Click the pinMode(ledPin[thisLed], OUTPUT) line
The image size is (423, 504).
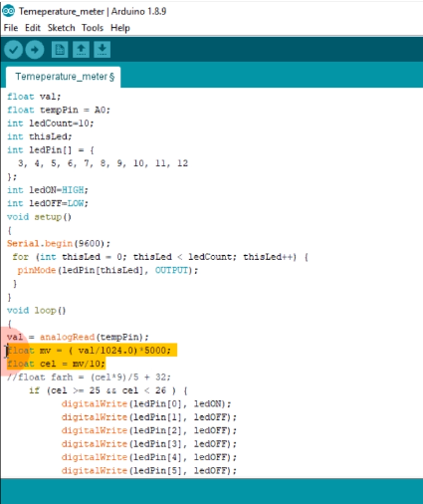click(107, 270)
